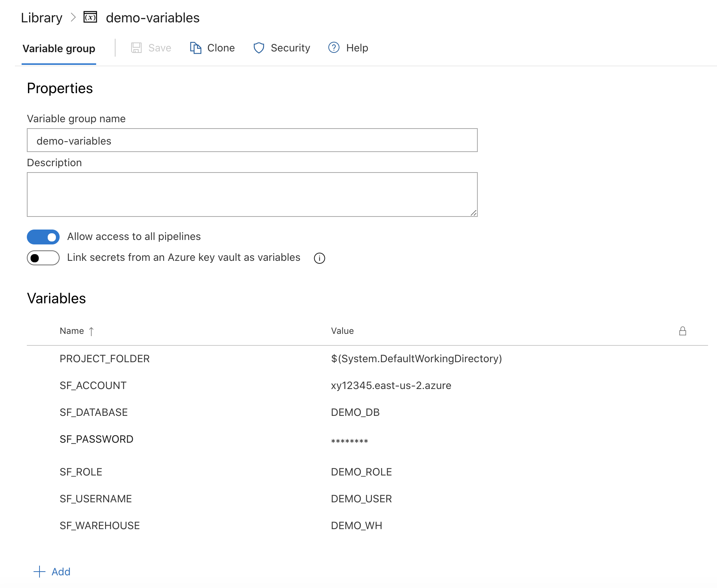
Task: Click the sort arrow on the Name column
Action: point(91,331)
